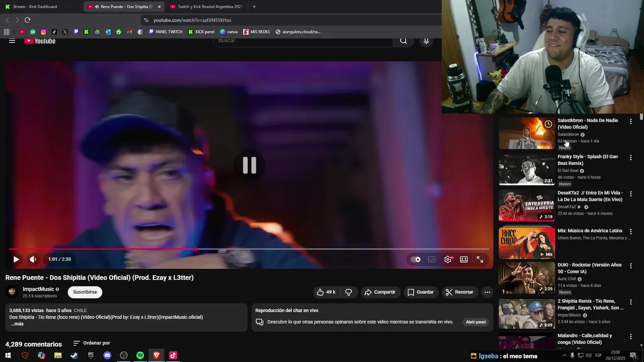Click the search magnifier button
This screenshot has height=362, width=644.
[404, 41]
